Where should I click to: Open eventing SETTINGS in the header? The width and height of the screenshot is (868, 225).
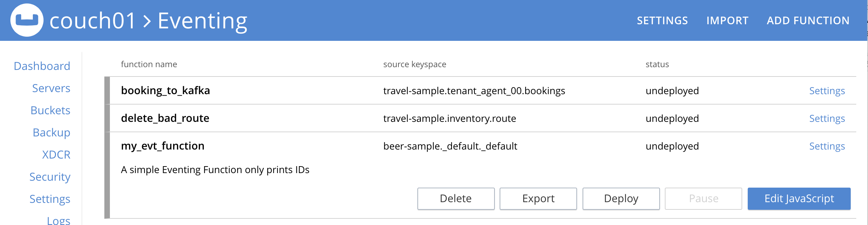click(662, 20)
